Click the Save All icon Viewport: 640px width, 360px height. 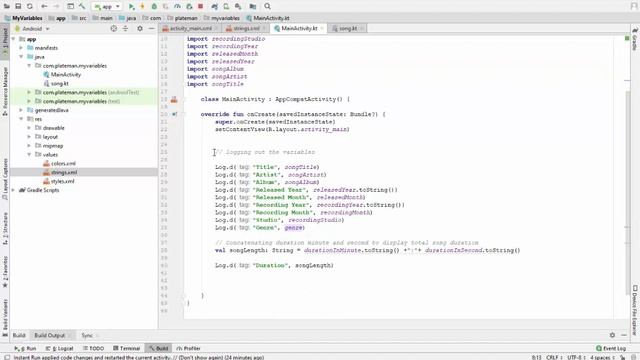coord(18,6)
